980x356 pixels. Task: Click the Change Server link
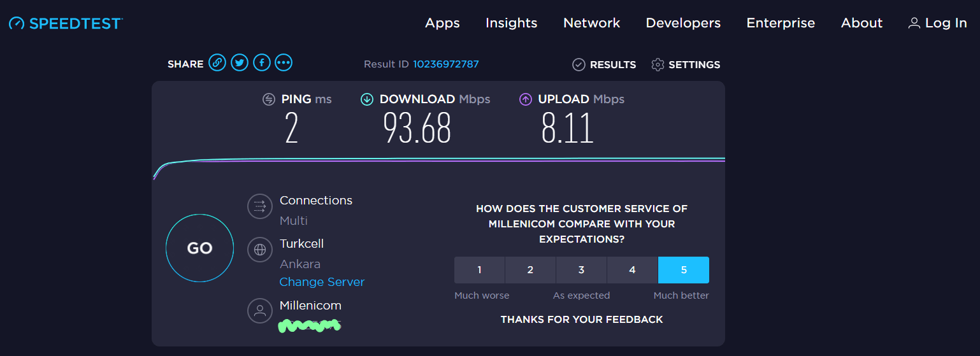(322, 281)
